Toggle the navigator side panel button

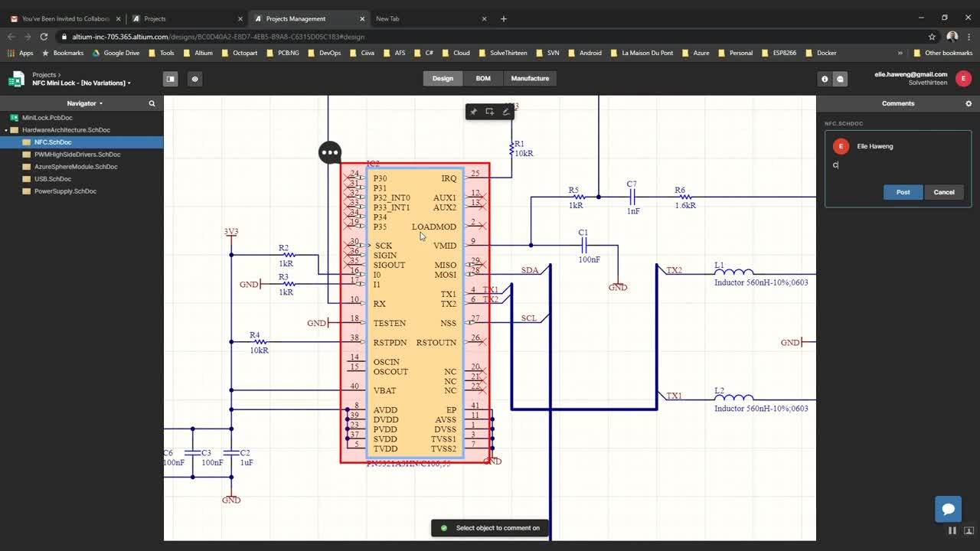coord(171,79)
